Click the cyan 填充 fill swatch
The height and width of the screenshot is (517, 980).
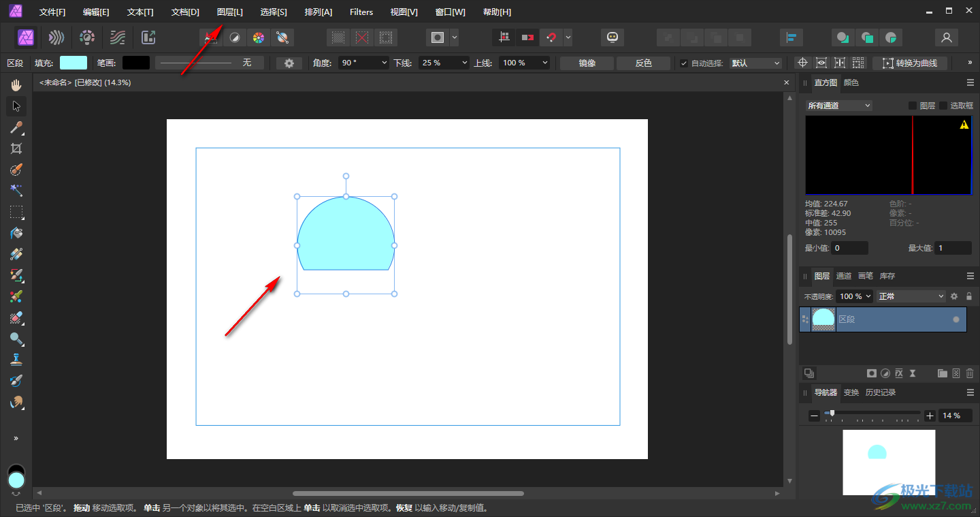click(x=73, y=63)
